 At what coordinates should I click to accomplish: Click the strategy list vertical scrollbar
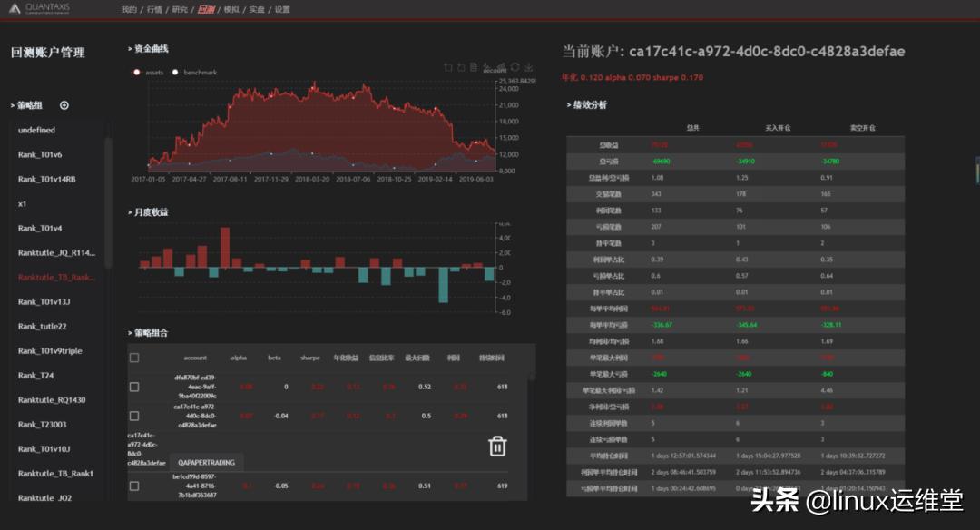point(108,203)
